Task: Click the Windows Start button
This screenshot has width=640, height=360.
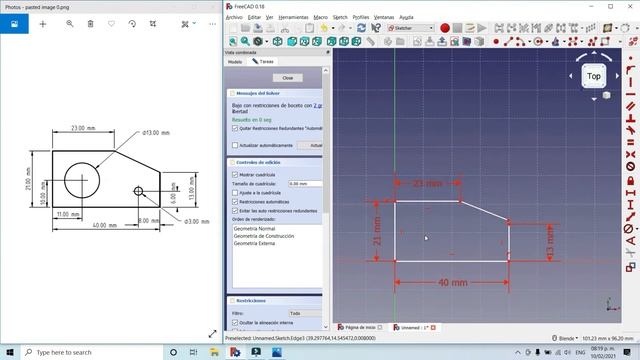Action: pos(10,352)
